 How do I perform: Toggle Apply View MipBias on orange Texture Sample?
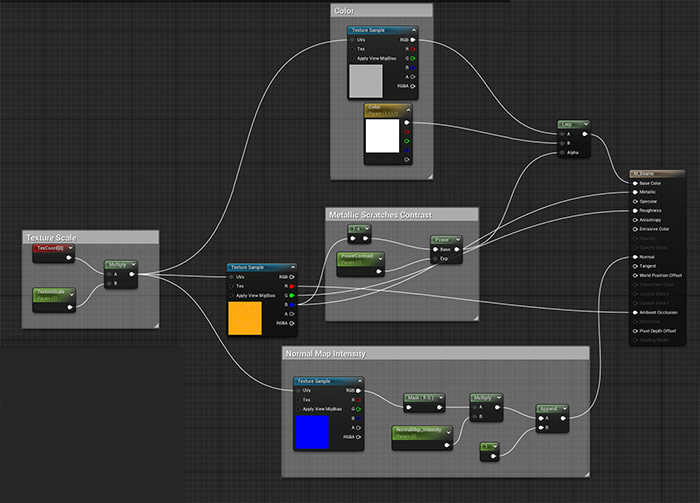(x=232, y=296)
